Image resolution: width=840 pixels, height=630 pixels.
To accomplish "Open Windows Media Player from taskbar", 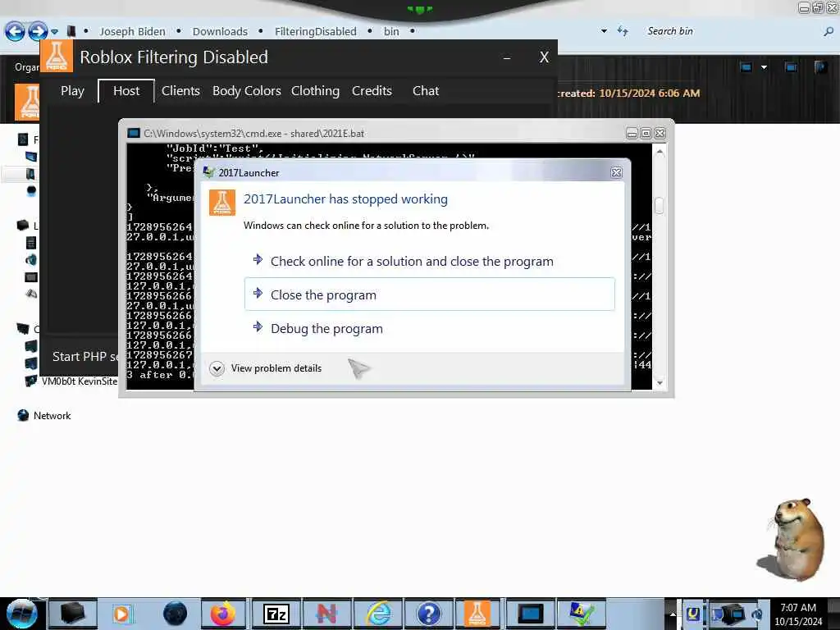I will point(121,614).
